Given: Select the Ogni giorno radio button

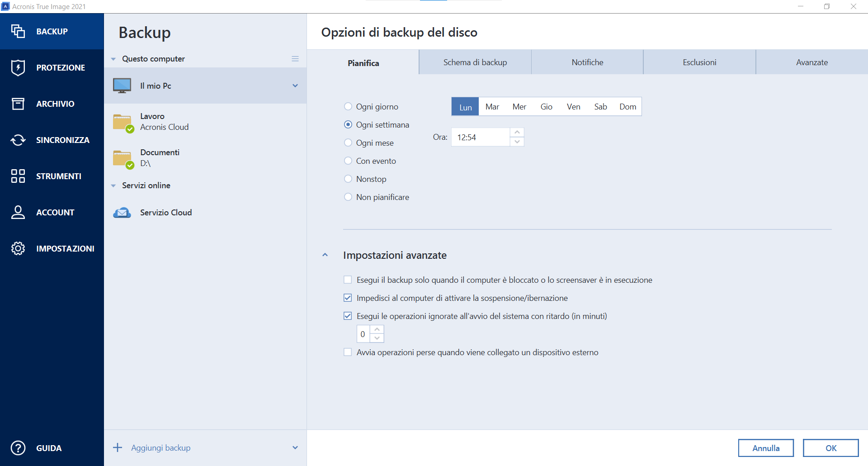Looking at the screenshot, I should point(348,106).
